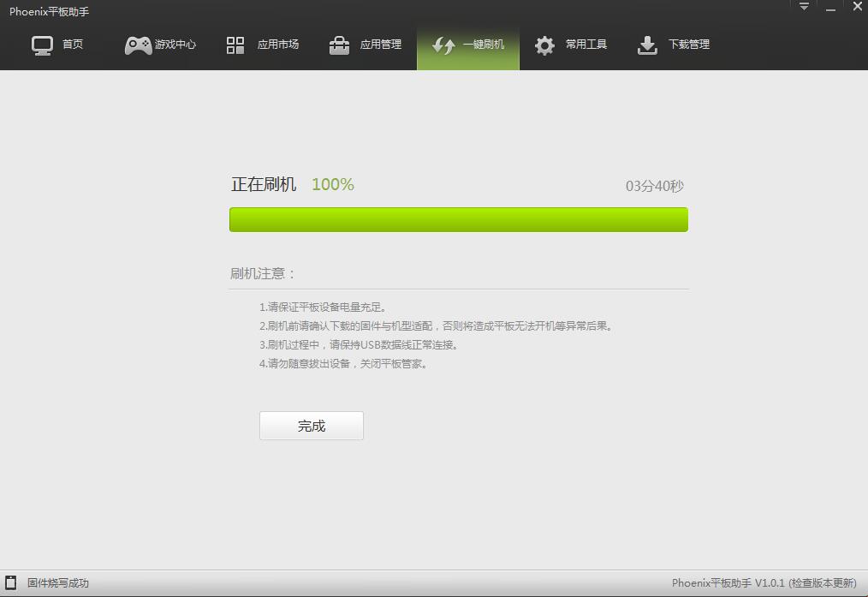The height and width of the screenshot is (597, 868).
Task: Click the 检查版本更新 link
Action: [x=823, y=582]
